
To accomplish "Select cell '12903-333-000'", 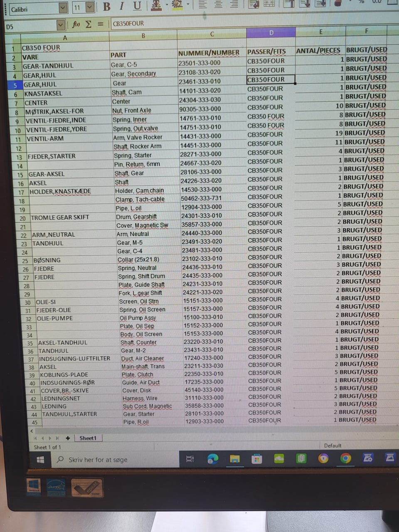I will click(x=215, y=421).
